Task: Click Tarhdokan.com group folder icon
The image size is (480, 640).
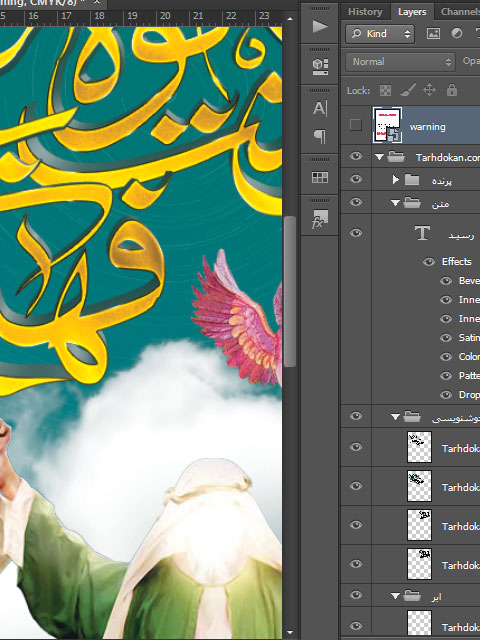Action: 396,157
